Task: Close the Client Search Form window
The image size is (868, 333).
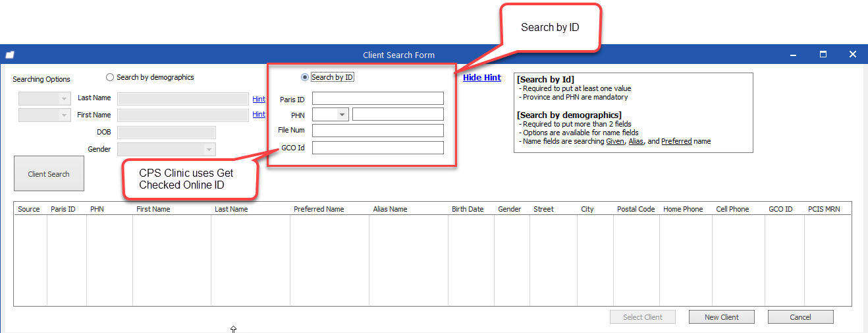Action: point(853,55)
